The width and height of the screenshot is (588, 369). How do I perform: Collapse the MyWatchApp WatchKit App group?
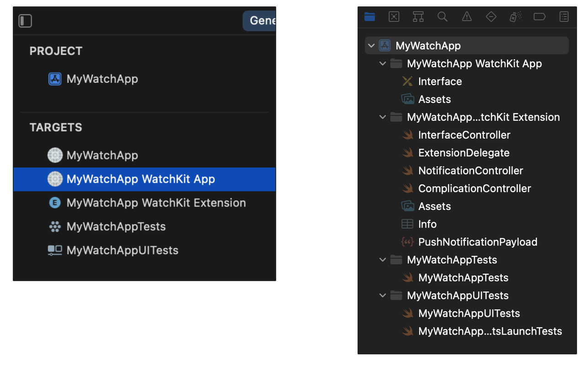tap(383, 64)
